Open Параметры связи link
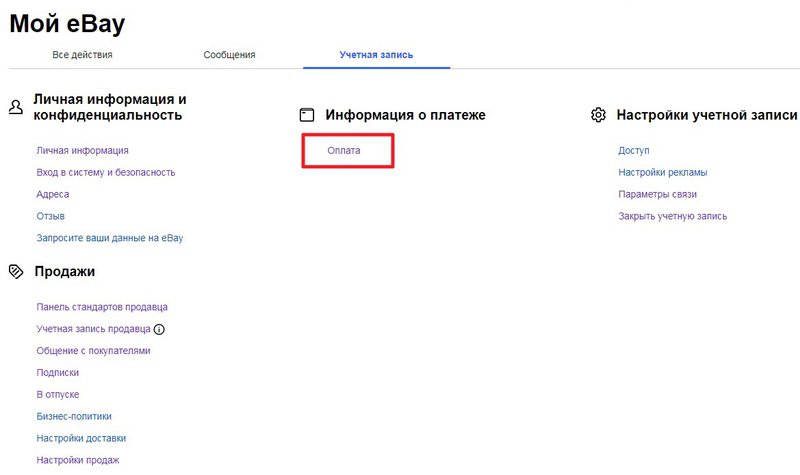 click(657, 194)
